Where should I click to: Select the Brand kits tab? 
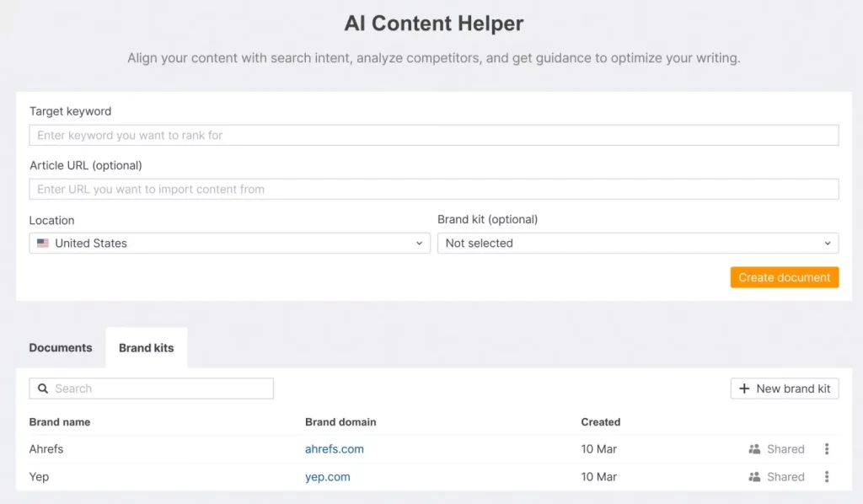coord(146,348)
